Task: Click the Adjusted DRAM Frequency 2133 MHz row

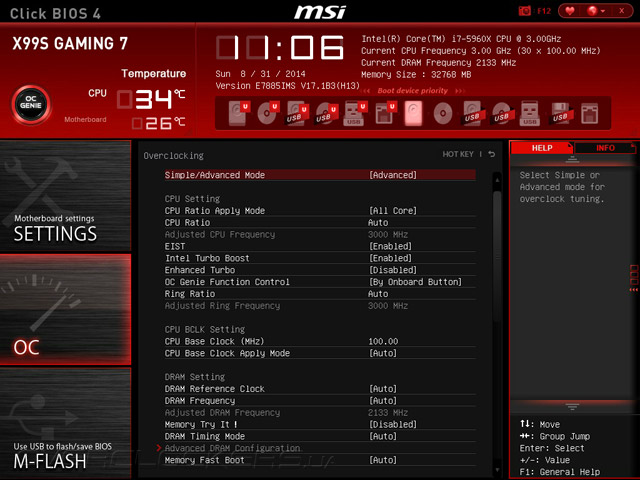Action: pos(320,412)
